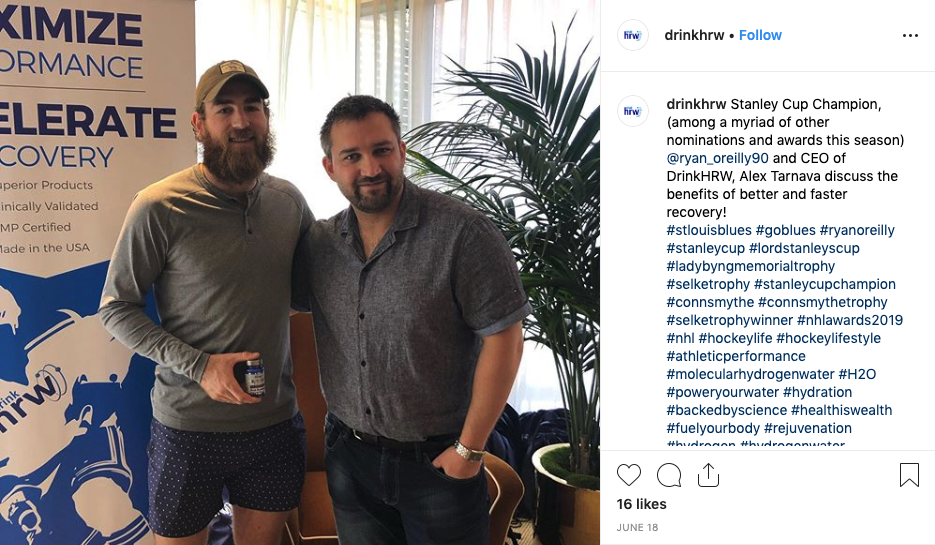
Task: Open the #stlouisblues hashtag
Action: coord(709,230)
